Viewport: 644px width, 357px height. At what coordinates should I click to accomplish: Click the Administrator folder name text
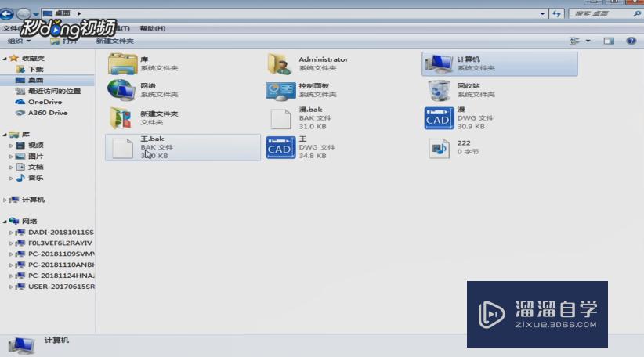pyautogui.click(x=324, y=59)
